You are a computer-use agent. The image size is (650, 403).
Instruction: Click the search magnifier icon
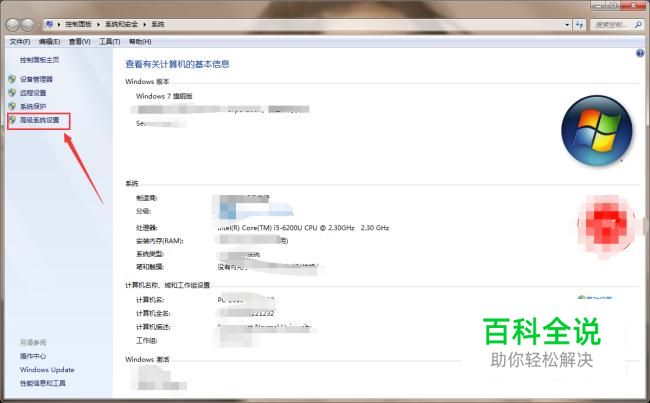click(x=638, y=25)
